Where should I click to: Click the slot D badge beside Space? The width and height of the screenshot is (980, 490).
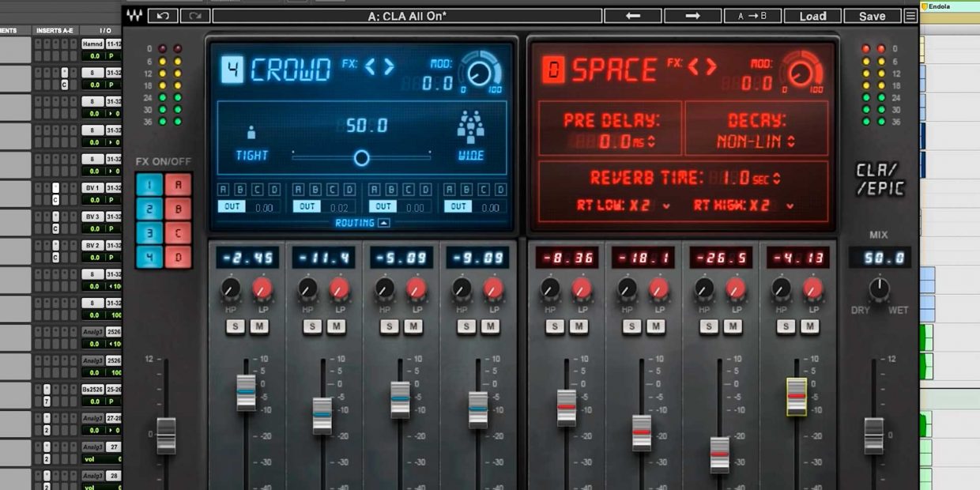553,70
